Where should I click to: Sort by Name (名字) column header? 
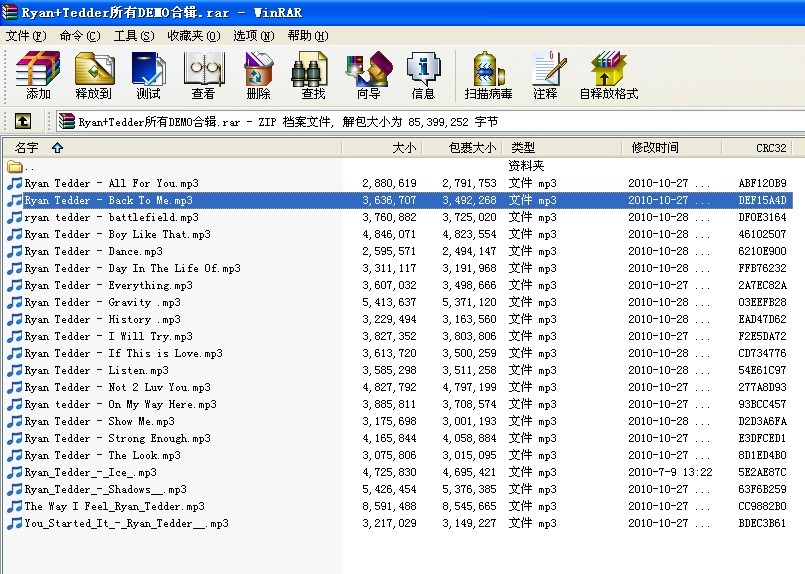click(x=172, y=148)
